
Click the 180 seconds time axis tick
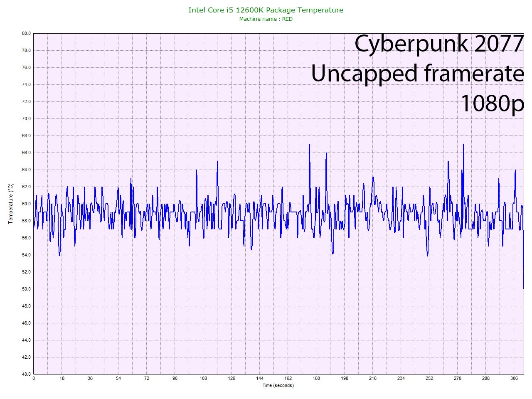[316, 378]
